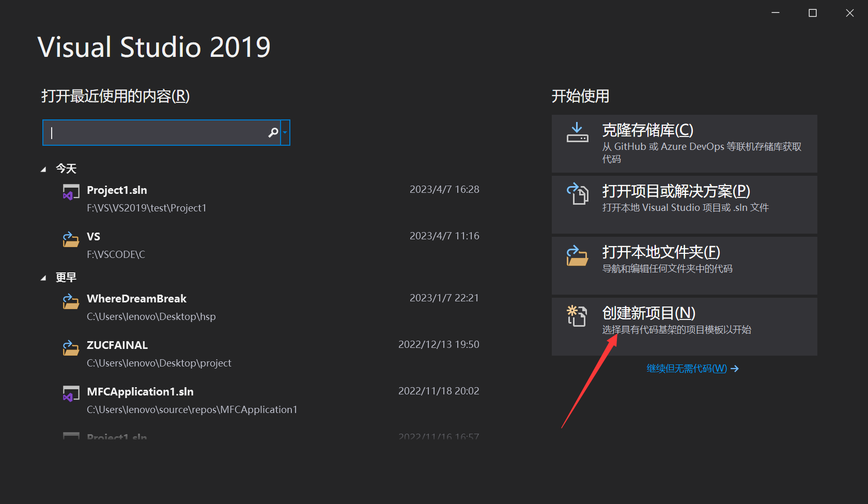The image size is (868, 504).
Task: Start 创建新项目(N)
Action: (x=648, y=313)
